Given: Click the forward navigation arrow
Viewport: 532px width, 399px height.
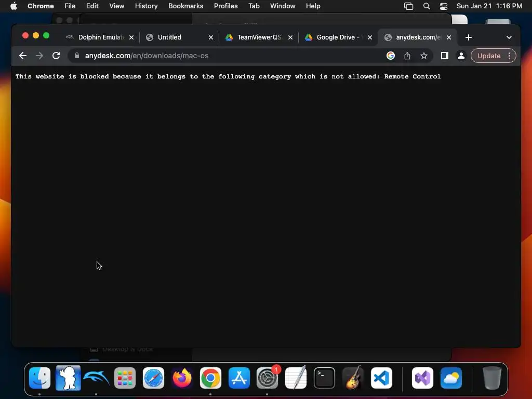Looking at the screenshot, I should [x=39, y=56].
